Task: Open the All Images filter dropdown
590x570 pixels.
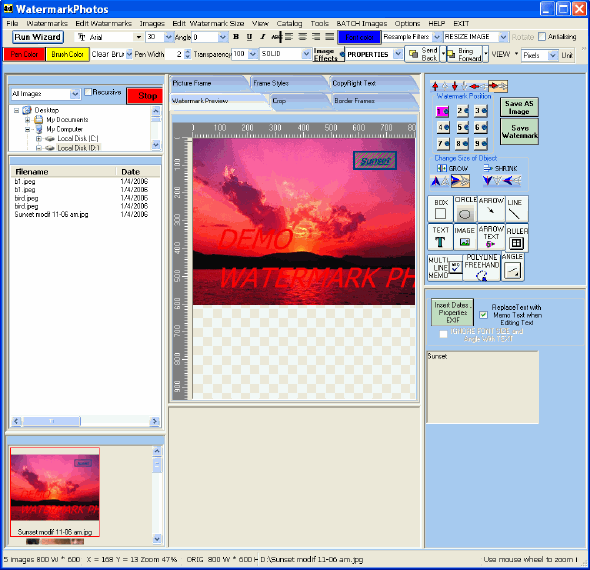Action: pyautogui.click(x=75, y=94)
